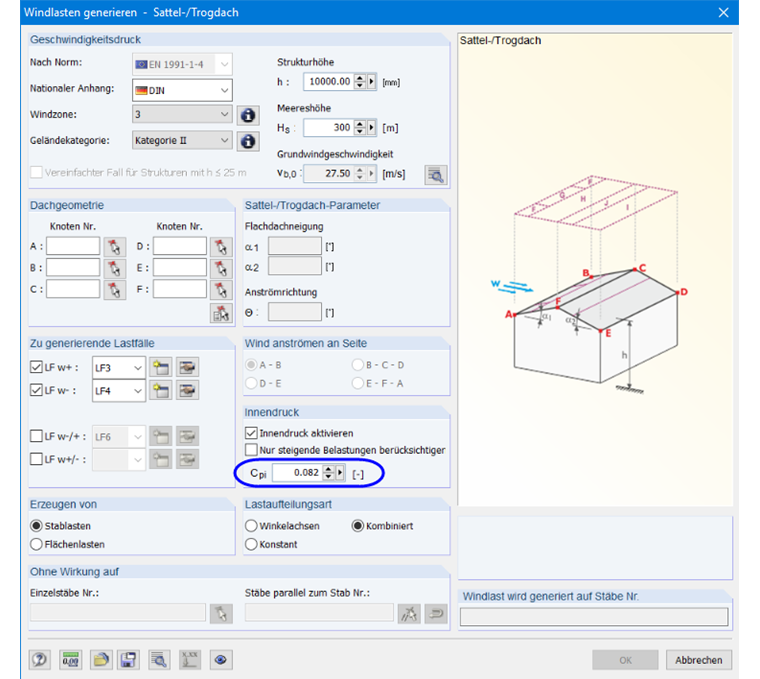Close the Windlasten generieren dialog
Viewport: 760px width, 679px height.
pos(723,13)
